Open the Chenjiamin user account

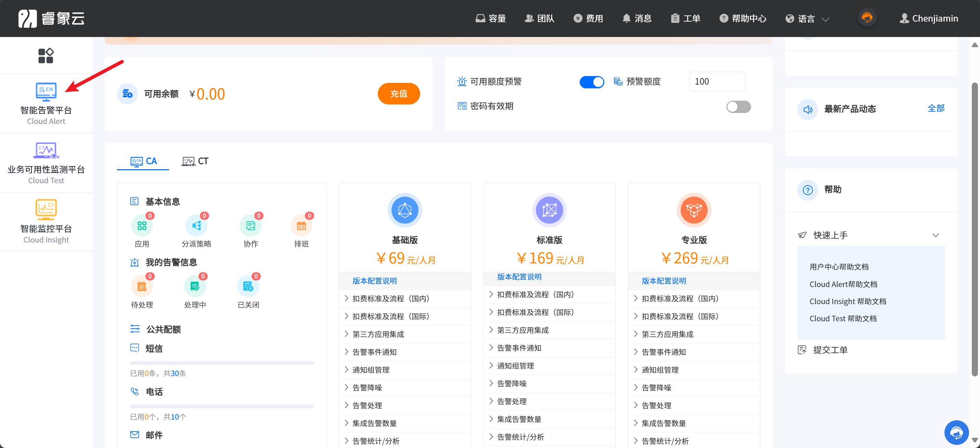(x=928, y=18)
